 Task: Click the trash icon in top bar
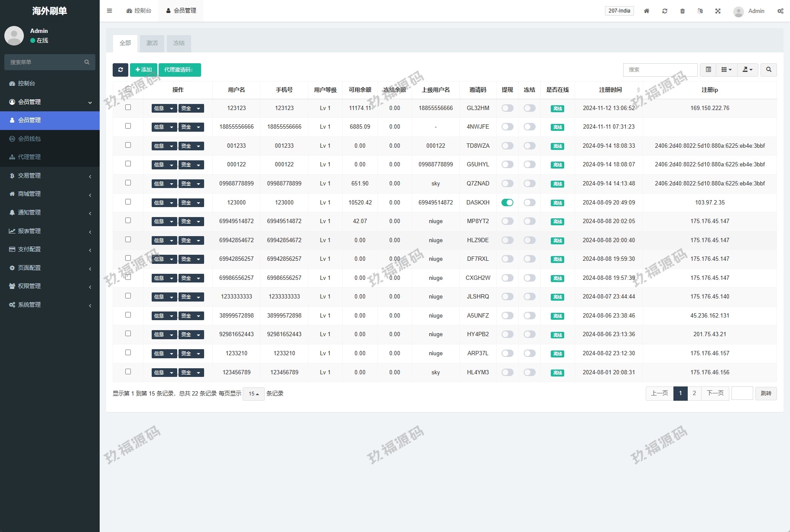click(682, 11)
